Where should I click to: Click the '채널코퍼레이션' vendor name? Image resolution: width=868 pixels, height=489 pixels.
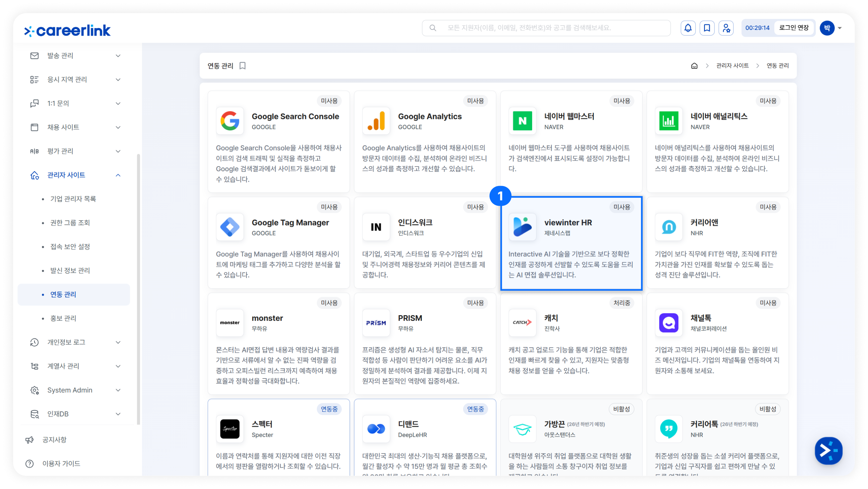coord(709,329)
